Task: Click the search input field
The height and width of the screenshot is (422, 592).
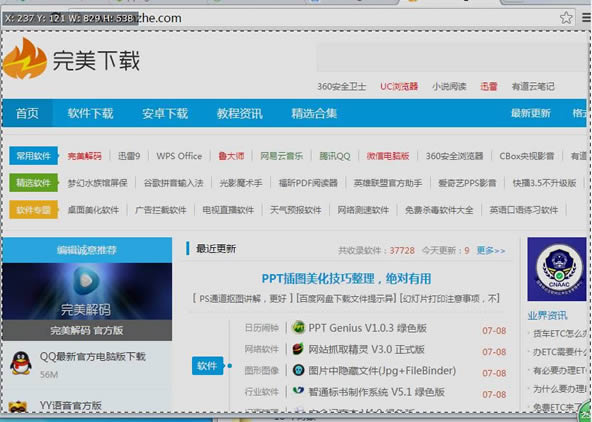Action: (x=451, y=57)
